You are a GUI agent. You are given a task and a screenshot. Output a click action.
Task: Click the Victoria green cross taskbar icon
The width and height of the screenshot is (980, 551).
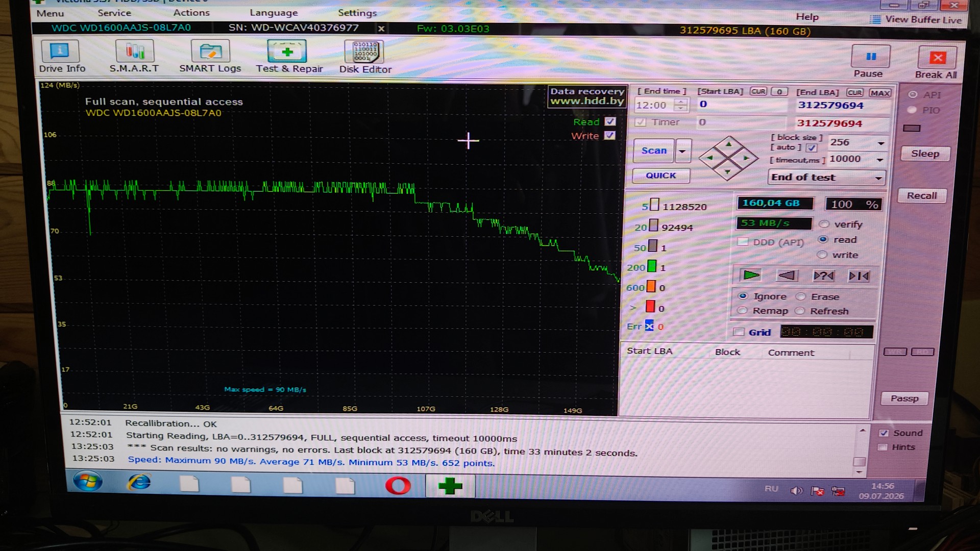450,486
